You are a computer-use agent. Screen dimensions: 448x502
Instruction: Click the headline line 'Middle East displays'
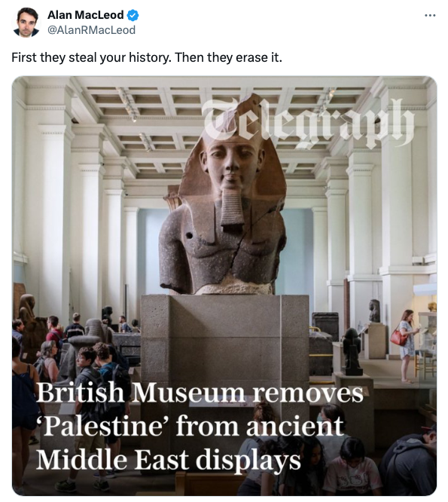(x=168, y=461)
